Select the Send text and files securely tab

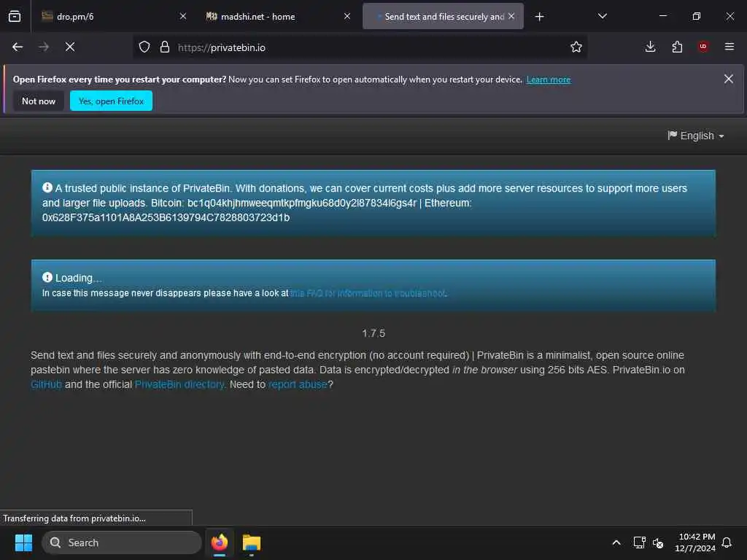443,16
